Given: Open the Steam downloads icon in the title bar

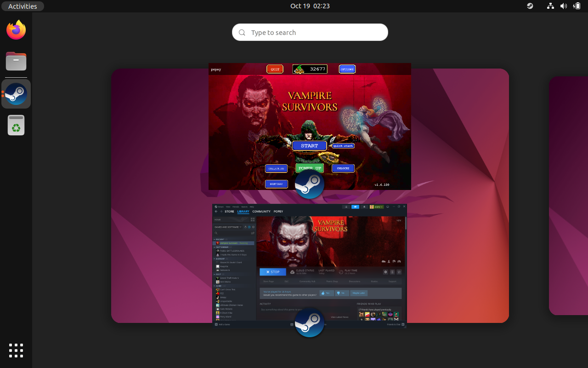Looking at the screenshot, I should point(346,207).
